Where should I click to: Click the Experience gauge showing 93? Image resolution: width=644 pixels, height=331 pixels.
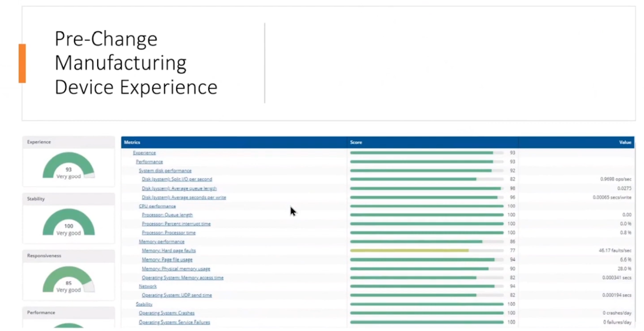pos(69,166)
